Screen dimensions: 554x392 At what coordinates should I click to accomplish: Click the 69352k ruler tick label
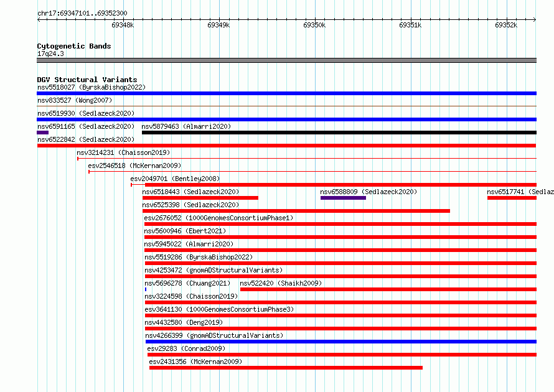506,25
